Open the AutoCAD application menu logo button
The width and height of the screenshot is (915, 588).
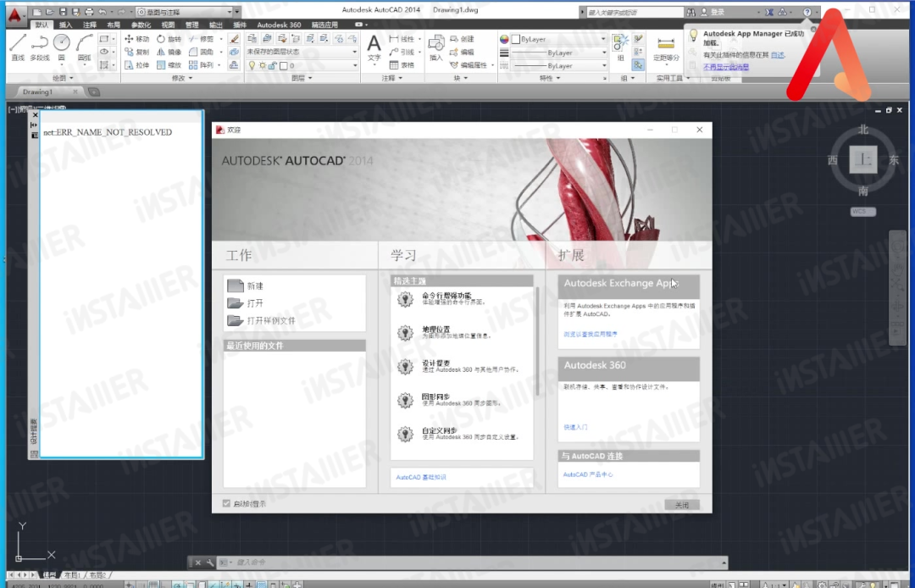(15, 14)
